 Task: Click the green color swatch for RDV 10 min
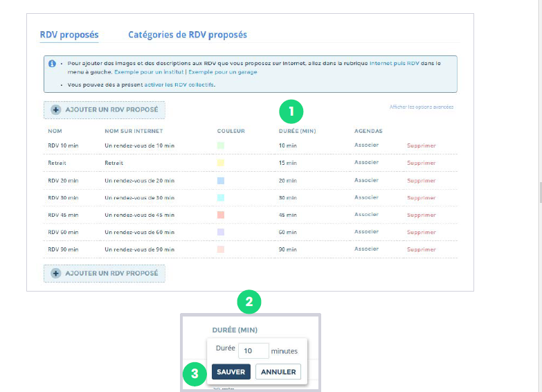click(x=221, y=145)
